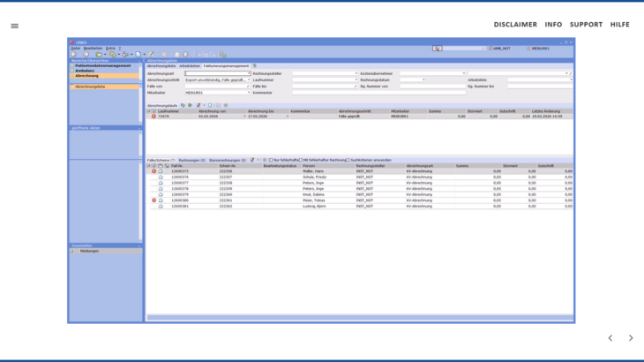Open the hamburger menu icon
This screenshot has width=644, height=362.
coord(14,26)
